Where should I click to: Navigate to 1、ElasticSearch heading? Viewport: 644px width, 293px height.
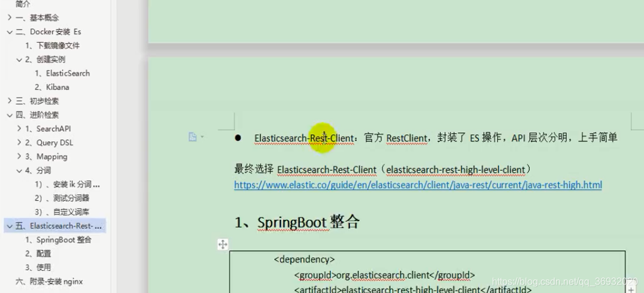(x=62, y=73)
